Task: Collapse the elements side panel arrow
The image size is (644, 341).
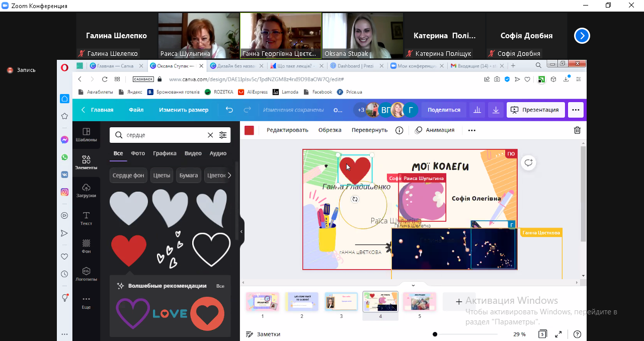Action: (242, 231)
